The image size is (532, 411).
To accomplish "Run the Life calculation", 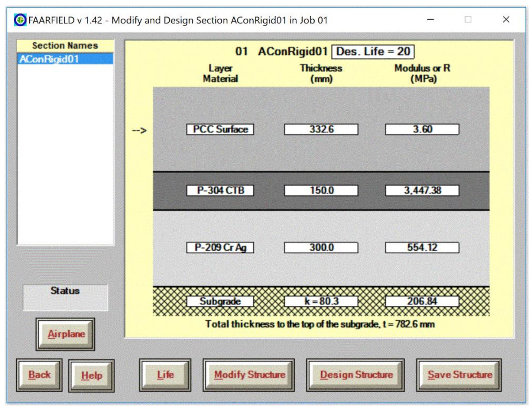I will [x=165, y=375].
